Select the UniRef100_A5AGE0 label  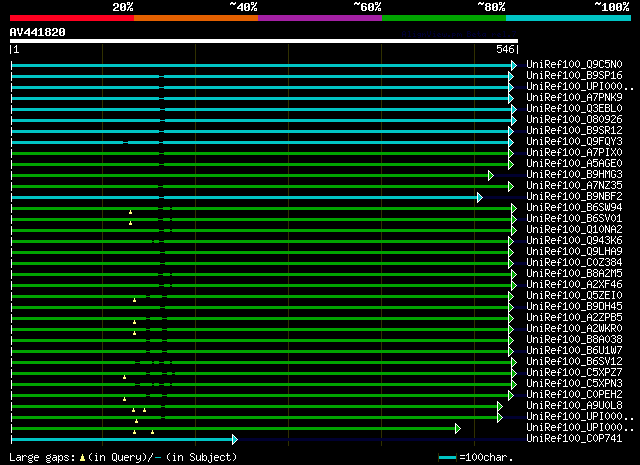(574, 164)
